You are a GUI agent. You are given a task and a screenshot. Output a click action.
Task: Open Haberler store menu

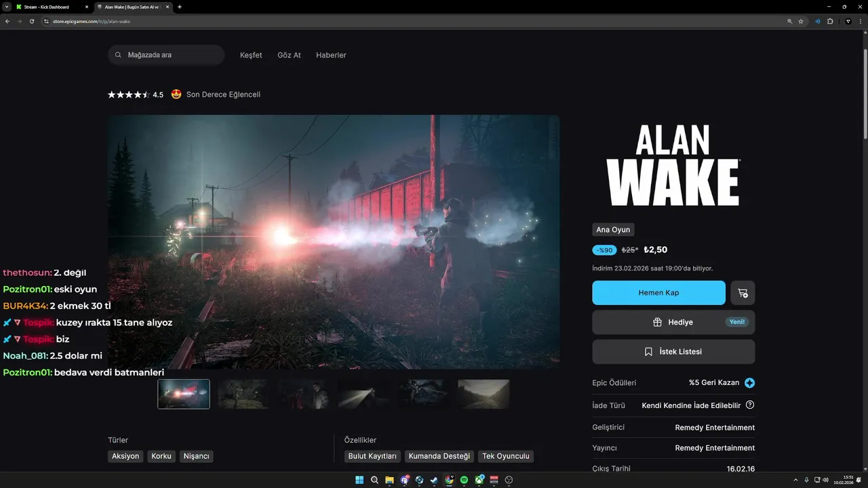331,55
